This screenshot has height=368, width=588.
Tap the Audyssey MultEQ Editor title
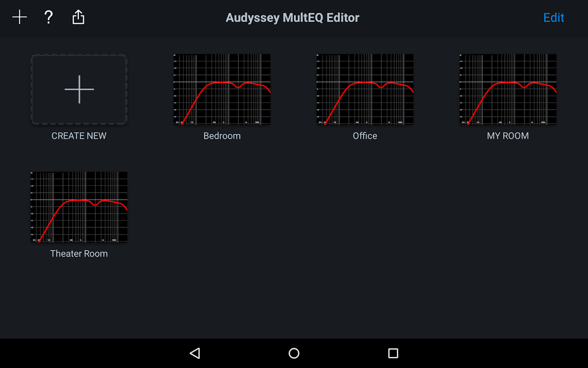(293, 17)
